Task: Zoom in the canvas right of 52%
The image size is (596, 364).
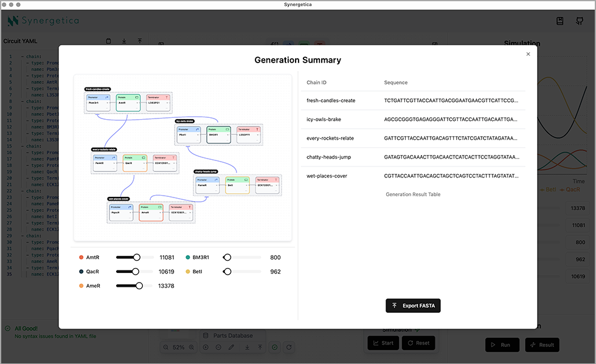Action: 192,347
